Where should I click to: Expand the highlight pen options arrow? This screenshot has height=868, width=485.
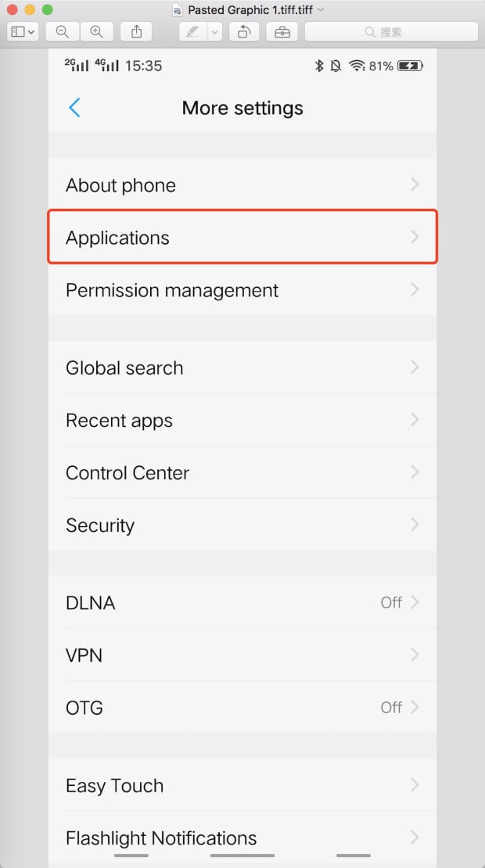coord(214,31)
